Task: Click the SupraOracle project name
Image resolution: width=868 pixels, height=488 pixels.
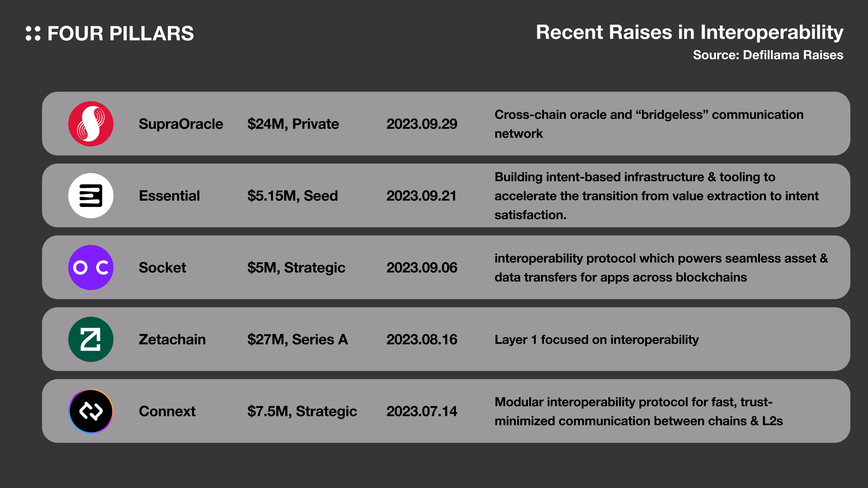Action: pos(181,124)
